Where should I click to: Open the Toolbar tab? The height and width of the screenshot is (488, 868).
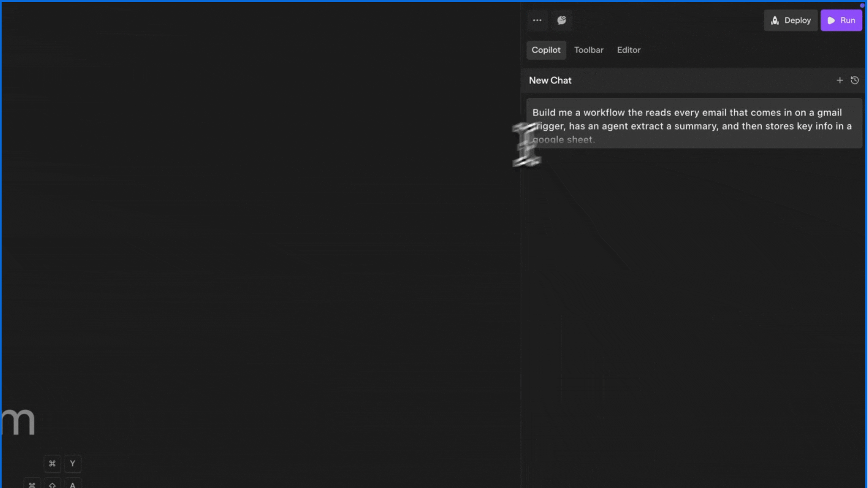click(589, 50)
